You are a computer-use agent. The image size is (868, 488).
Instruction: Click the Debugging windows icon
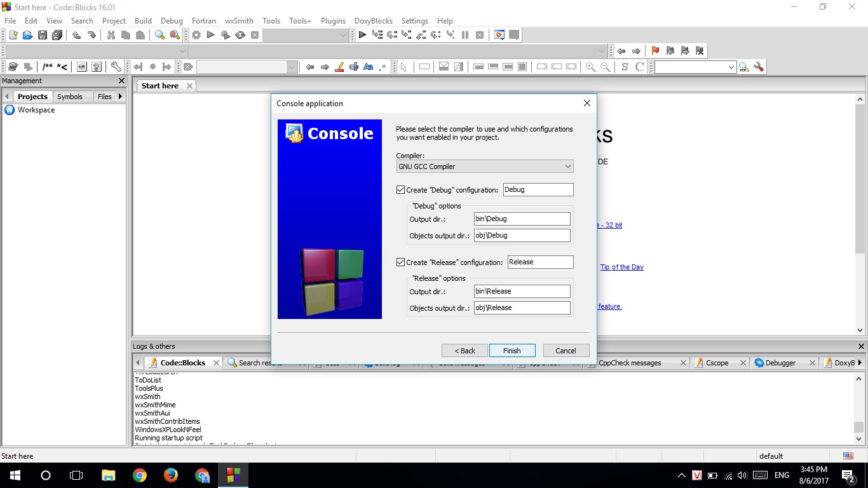click(x=499, y=35)
